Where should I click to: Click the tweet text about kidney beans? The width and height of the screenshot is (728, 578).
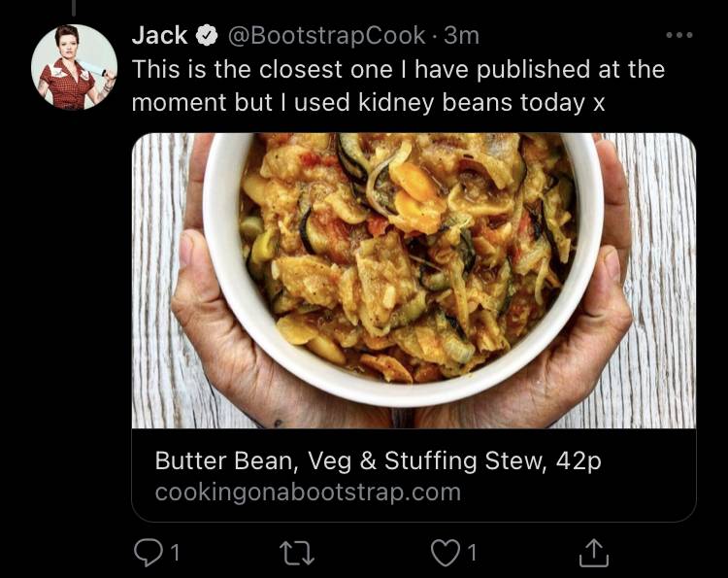398,85
